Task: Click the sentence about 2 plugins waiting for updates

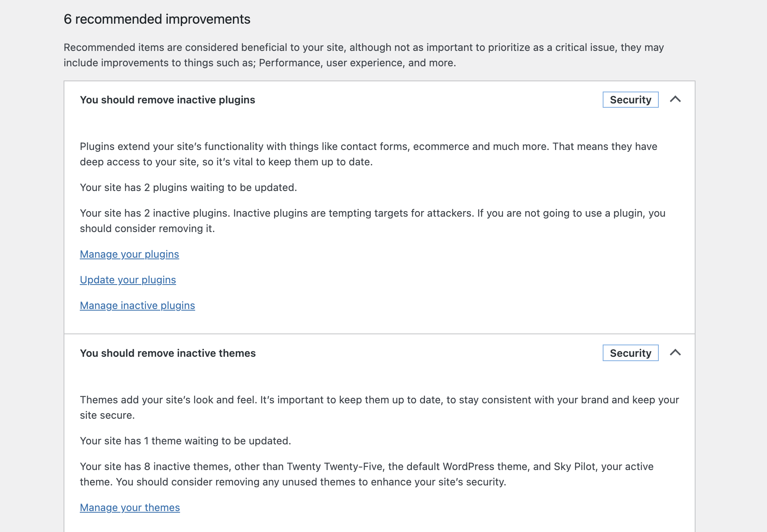Action: click(x=188, y=187)
